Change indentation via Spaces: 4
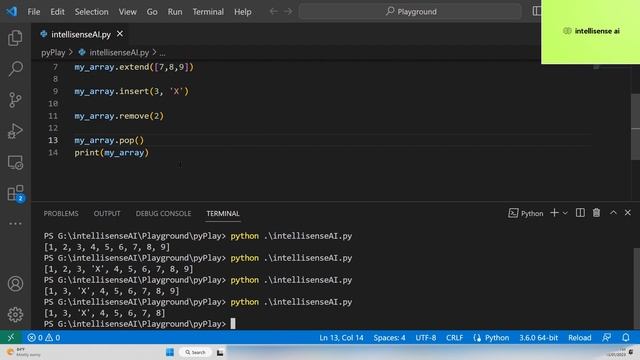Screen dimensions: 640x360 point(389,338)
